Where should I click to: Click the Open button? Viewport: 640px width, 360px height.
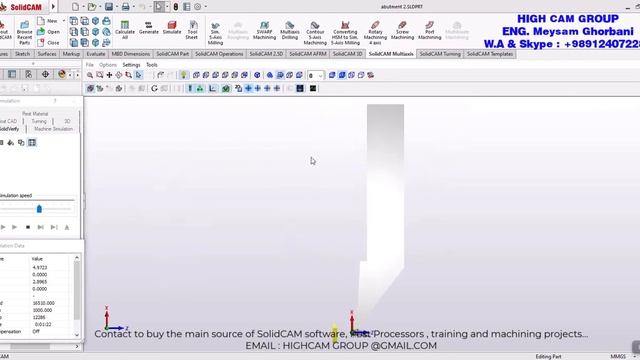point(49,32)
